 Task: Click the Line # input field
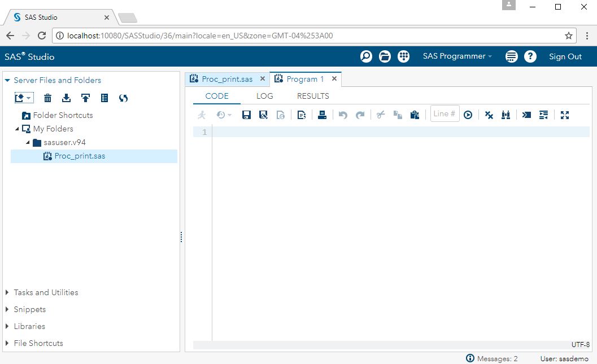[445, 114]
